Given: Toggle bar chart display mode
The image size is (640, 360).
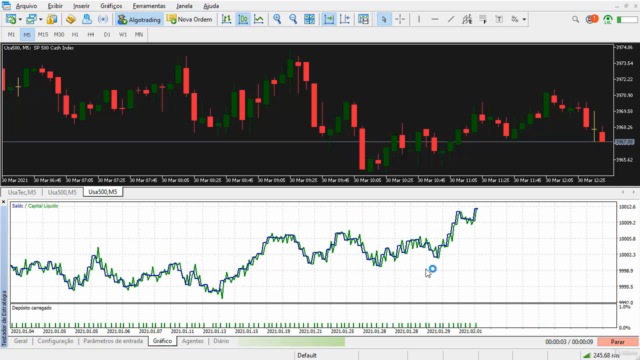Looking at the screenshot, I should point(227,19).
